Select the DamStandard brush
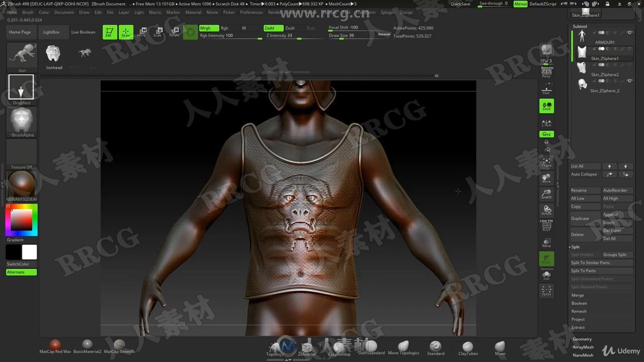The image size is (644, 362). tap(371, 347)
